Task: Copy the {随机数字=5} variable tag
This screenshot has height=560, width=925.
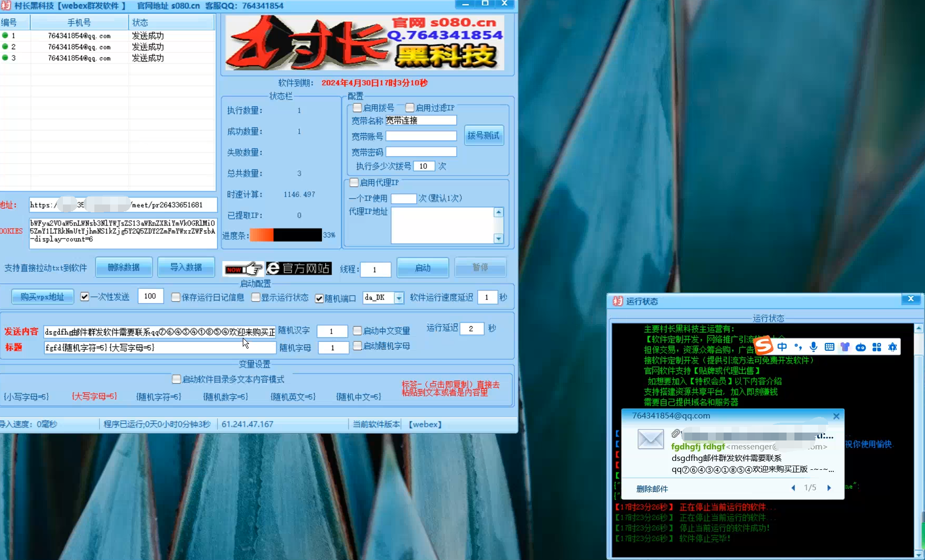Action: (x=225, y=397)
